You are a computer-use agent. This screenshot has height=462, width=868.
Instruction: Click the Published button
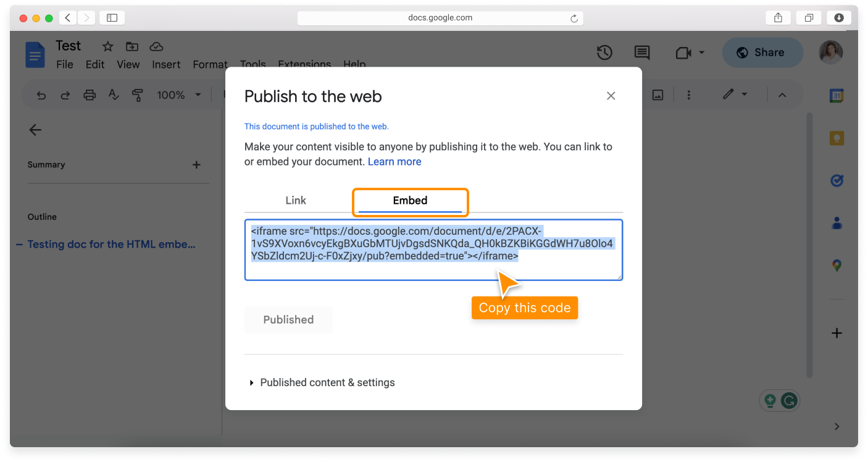click(x=288, y=319)
